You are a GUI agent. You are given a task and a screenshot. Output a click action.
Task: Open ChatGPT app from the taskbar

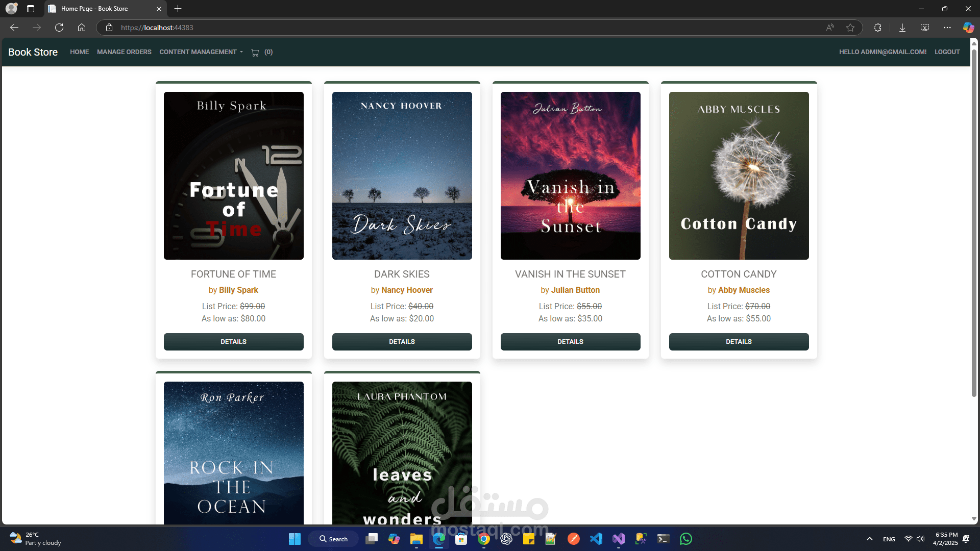point(506,539)
